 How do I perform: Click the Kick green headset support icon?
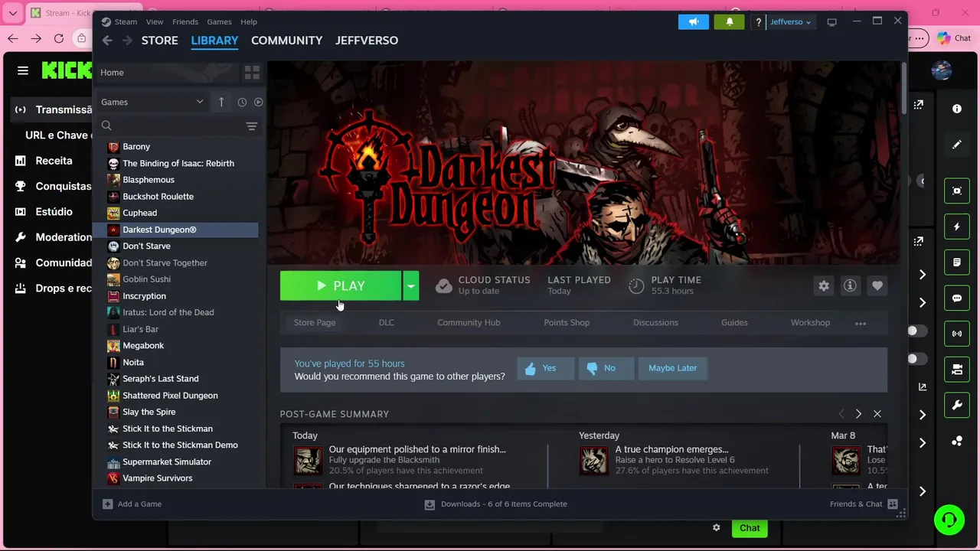pyautogui.click(x=949, y=520)
